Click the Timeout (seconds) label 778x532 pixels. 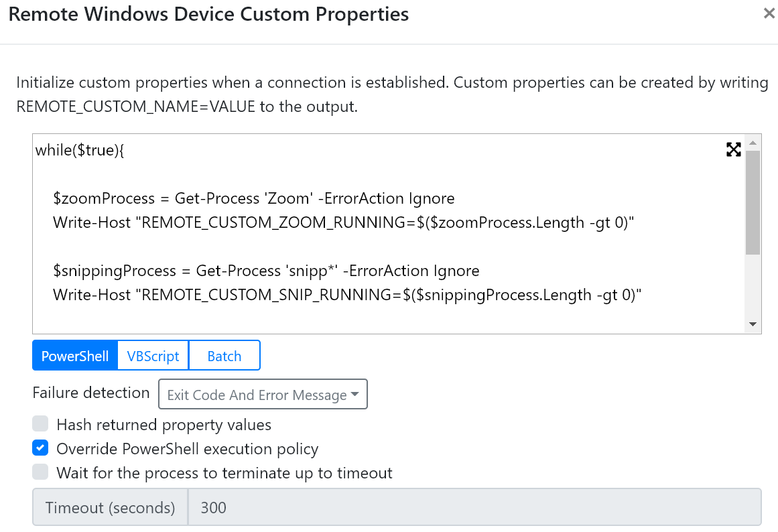pos(109,507)
